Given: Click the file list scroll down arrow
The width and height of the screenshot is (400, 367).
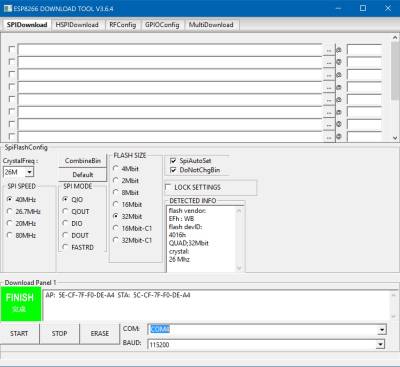Looking at the screenshot, I should click(395, 137).
